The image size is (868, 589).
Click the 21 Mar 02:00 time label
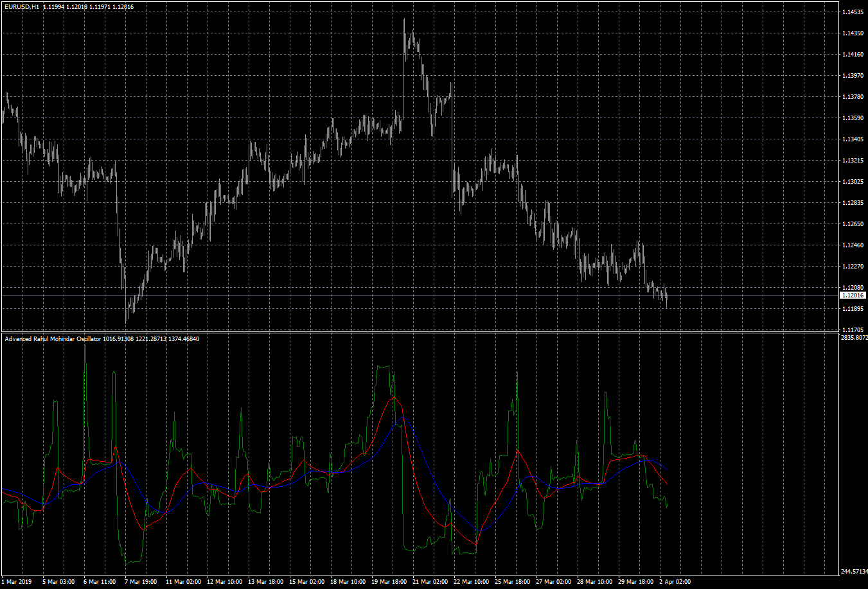430,582
